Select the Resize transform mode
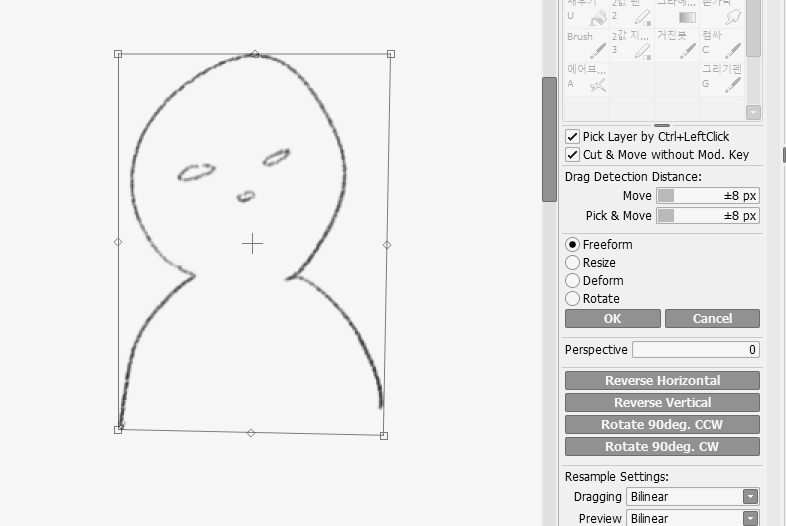The width and height of the screenshot is (786, 526). pyautogui.click(x=572, y=263)
